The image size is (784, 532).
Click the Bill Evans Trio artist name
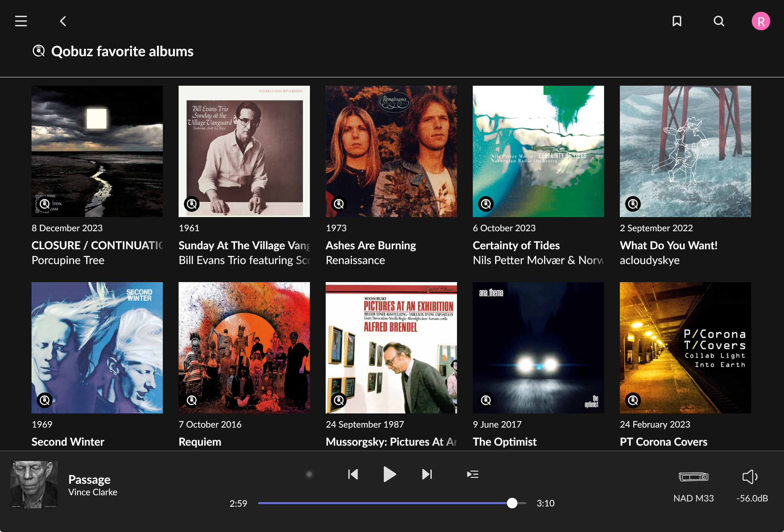click(244, 260)
